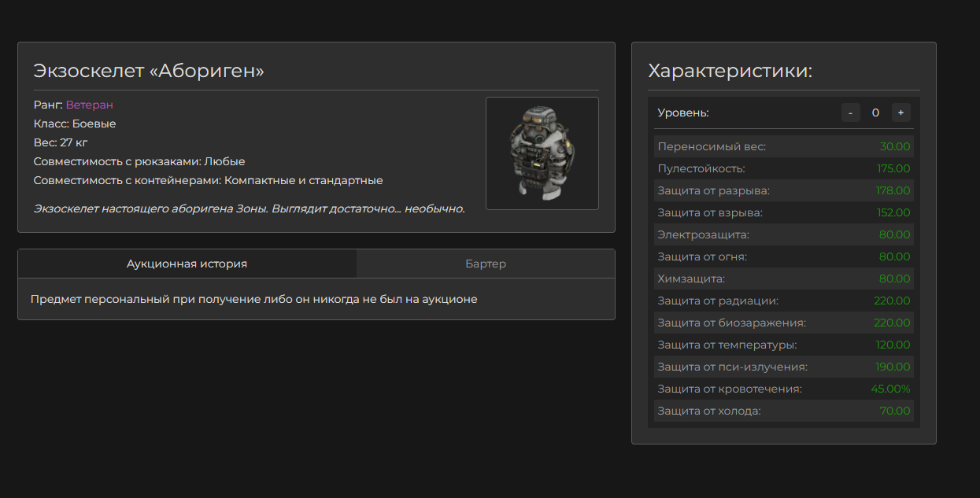Viewport: 980px width, 498px height.
Task: Click the Защита от пси-излучения: label
Action: tap(733, 367)
